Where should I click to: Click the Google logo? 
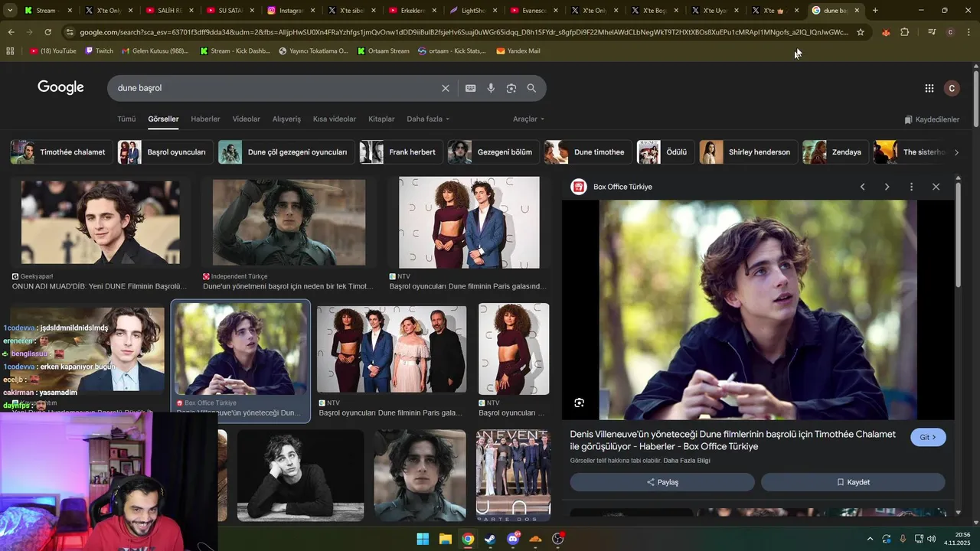click(60, 87)
